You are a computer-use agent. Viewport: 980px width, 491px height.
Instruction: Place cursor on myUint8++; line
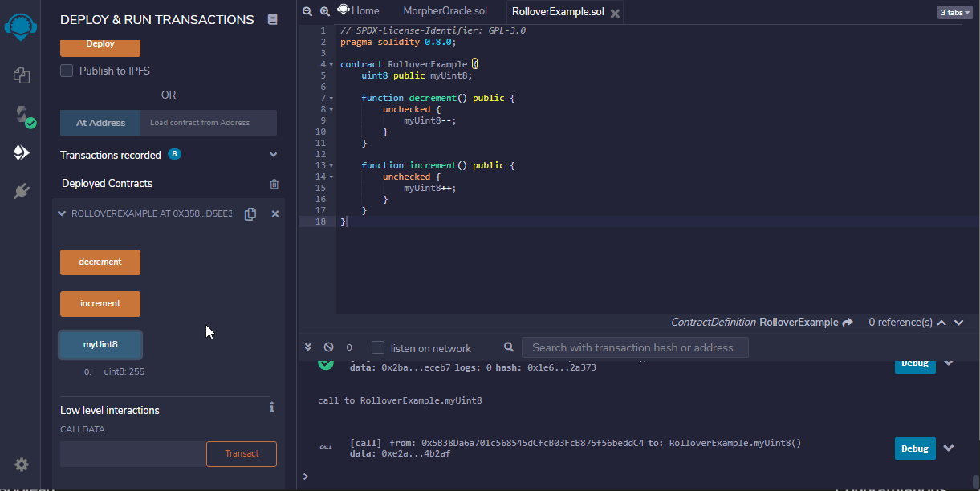click(x=430, y=188)
